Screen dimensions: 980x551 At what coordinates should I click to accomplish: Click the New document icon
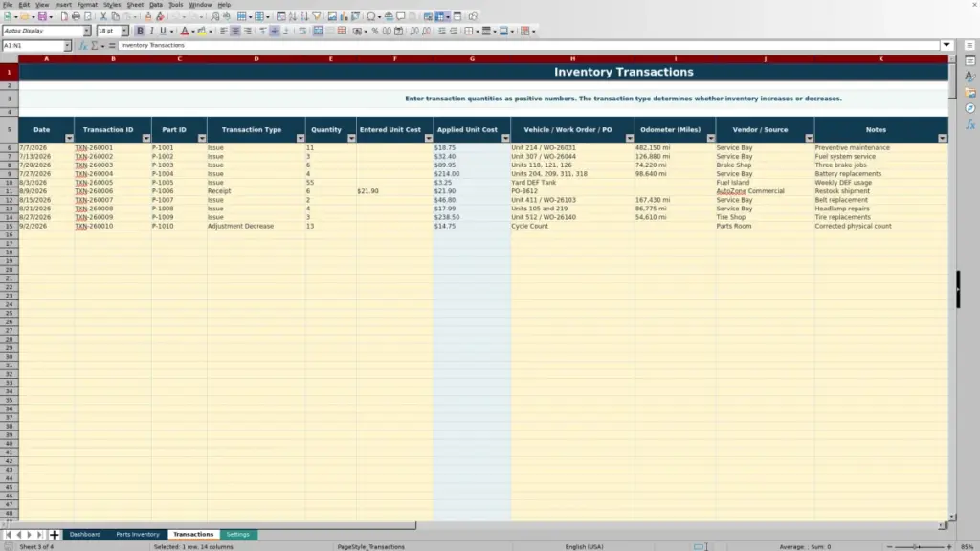pos(8,16)
